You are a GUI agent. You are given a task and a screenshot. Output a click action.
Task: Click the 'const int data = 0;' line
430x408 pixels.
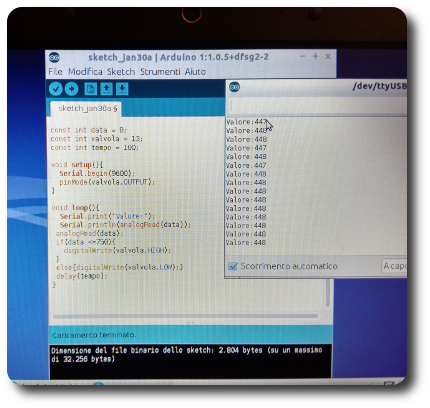click(88, 130)
